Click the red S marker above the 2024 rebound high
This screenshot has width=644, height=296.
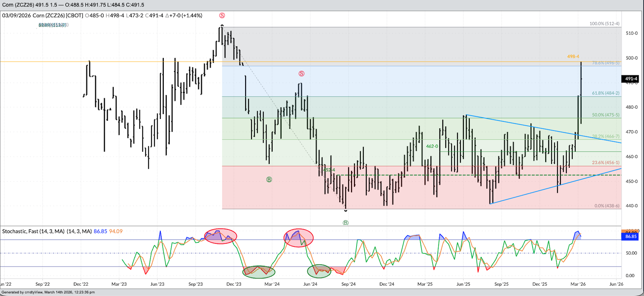(302, 74)
